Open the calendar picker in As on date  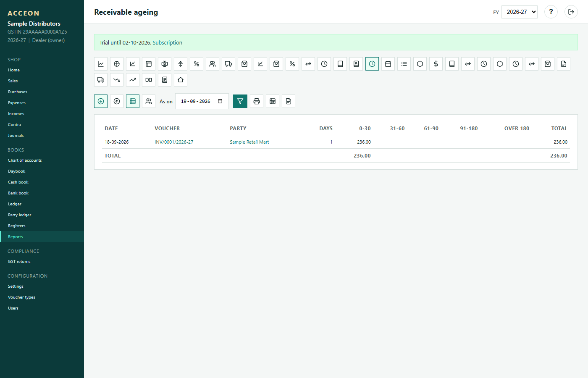[x=220, y=101]
